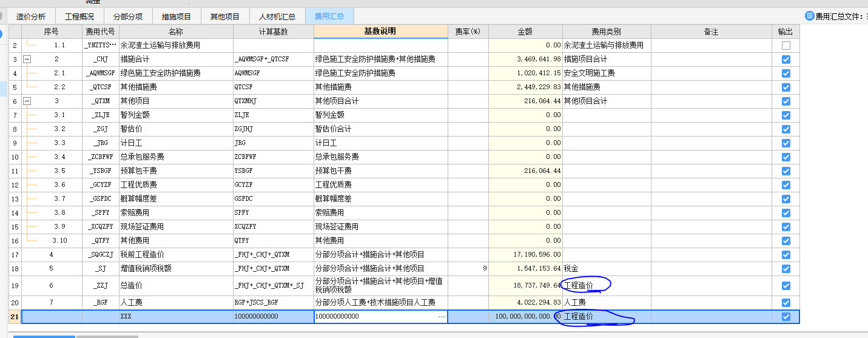Image resolution: width=868 pixels, height=338 pixels.
Task: Switch to the 造价分析 tab
Action: 31,16
